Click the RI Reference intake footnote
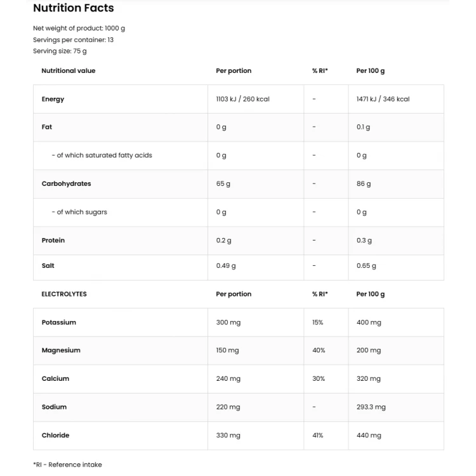 [x=67, y=465]
